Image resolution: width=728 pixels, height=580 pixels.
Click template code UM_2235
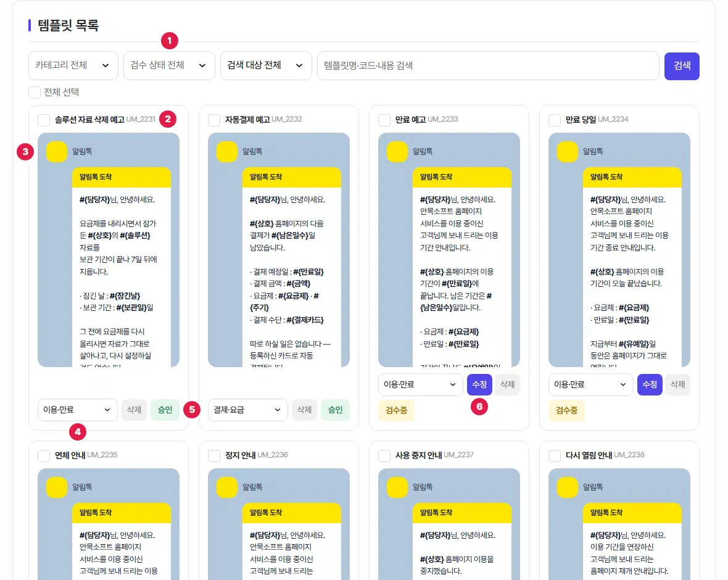(102, 455)
